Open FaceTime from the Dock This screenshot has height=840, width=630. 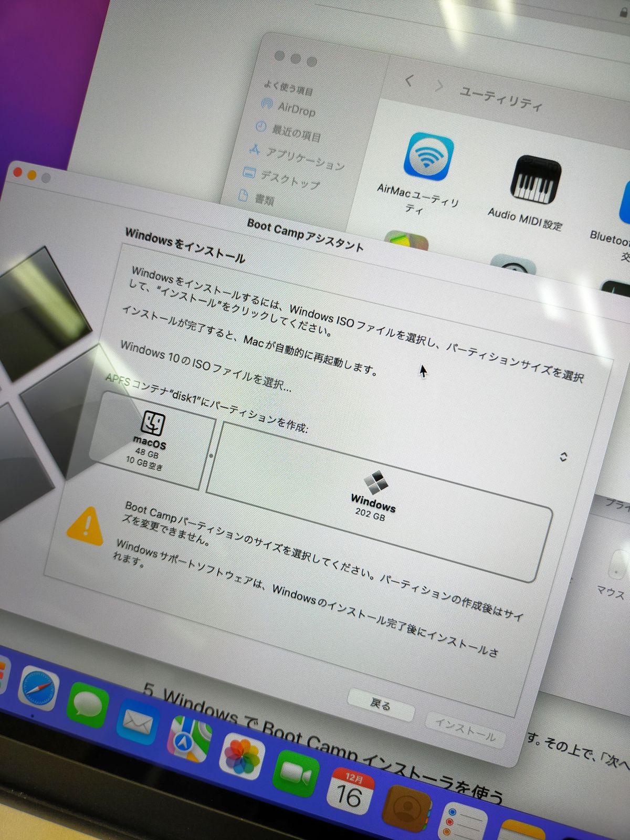pos(297,774)
